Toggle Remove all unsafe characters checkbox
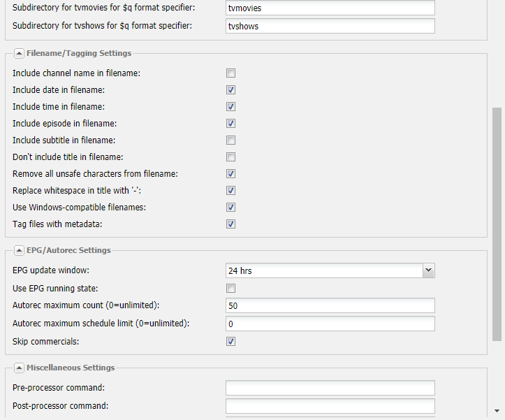 tap(230, 174)
